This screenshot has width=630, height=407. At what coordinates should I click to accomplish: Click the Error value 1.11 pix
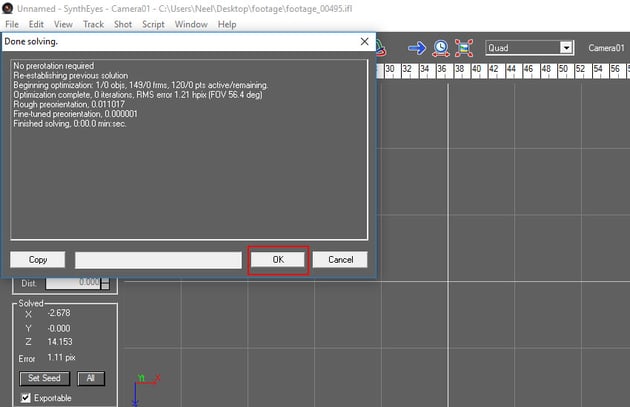pyautogui.click(x=61, y=357)
